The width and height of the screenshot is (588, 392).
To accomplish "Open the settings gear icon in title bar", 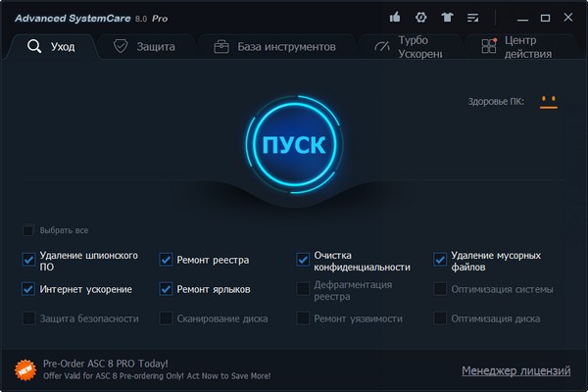I will (x=420, y=18).
